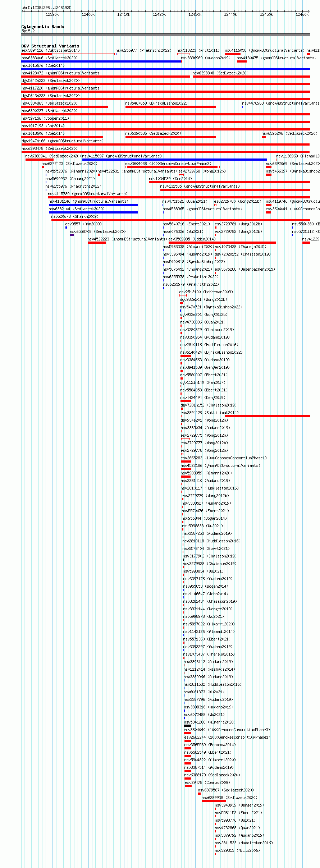This screenshot has width=320, height=868.
Task: Click esv3894129 (Suktitipat2014) label
Action: (210, 413)
